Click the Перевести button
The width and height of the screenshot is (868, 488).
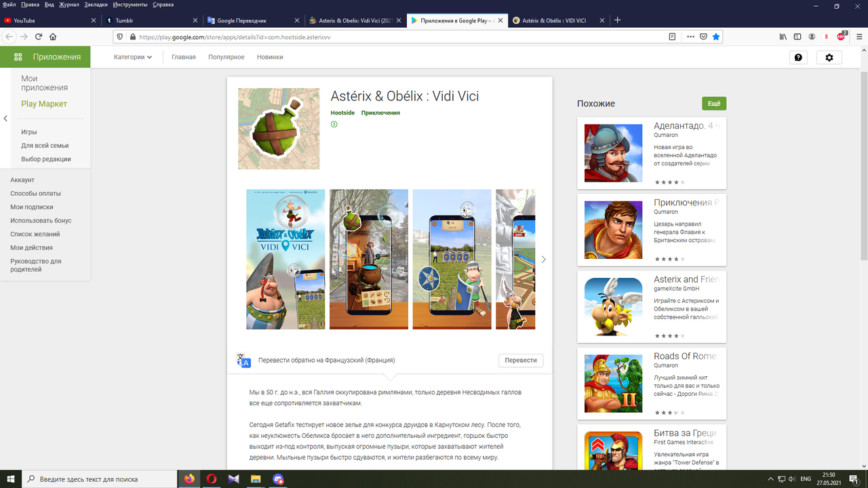521,361
